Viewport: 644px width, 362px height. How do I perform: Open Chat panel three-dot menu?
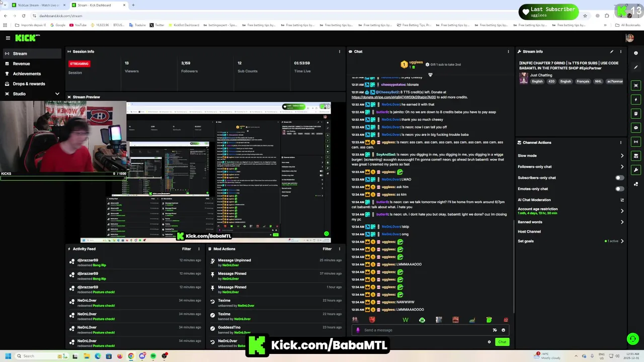pyautogui.click(x=508, y=51)
